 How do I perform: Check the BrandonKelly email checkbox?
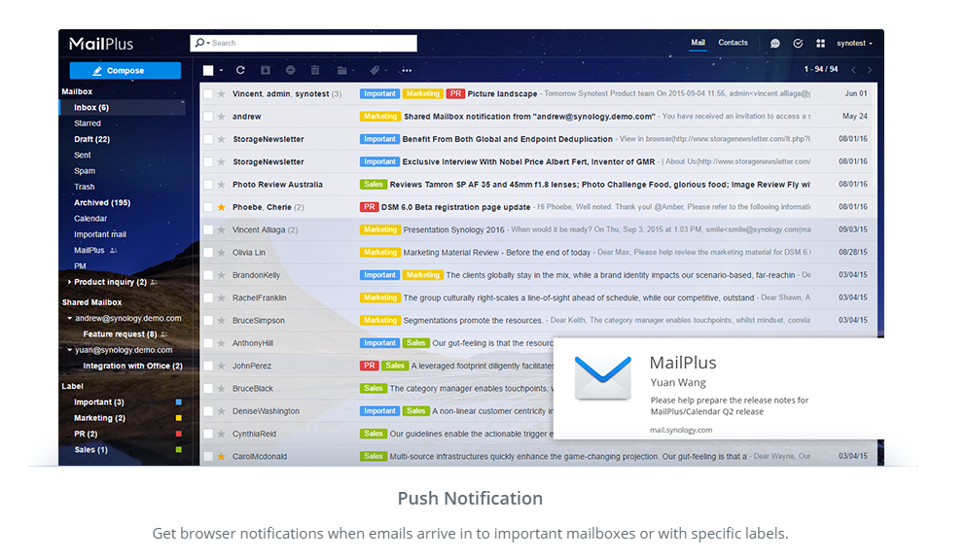pos(208,275)
